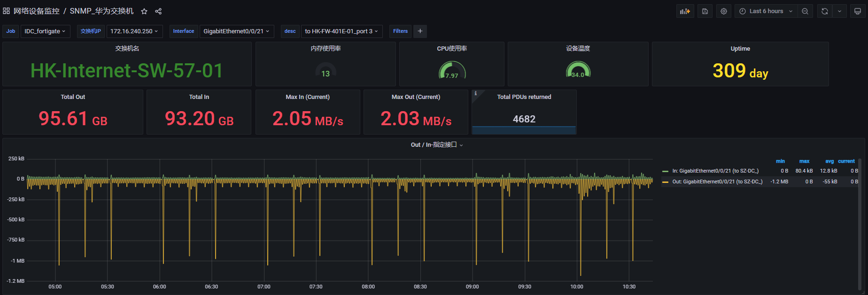
Task: Open the Last 6 hours time picker
Action: pyautogui.click(x=766, y=11)
